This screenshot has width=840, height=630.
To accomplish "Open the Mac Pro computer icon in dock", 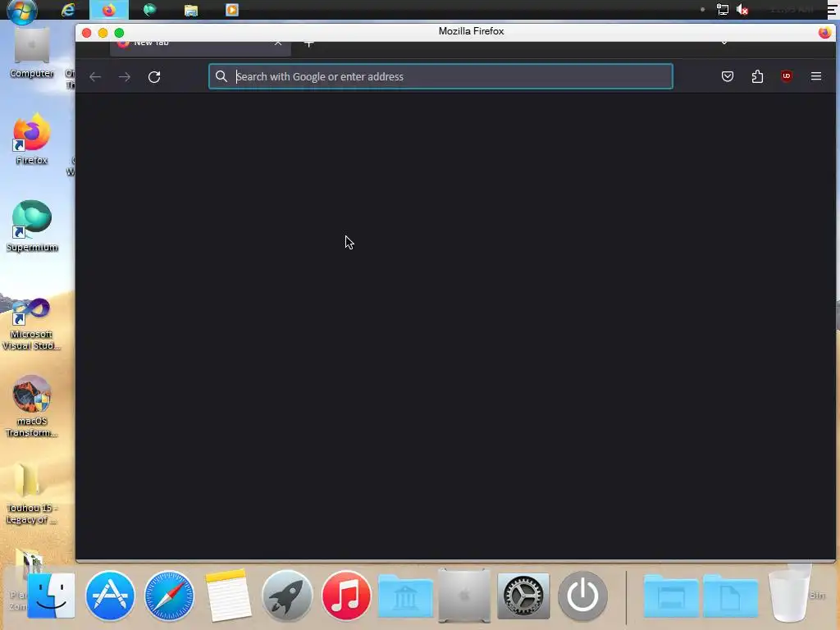I will (464, 596).
